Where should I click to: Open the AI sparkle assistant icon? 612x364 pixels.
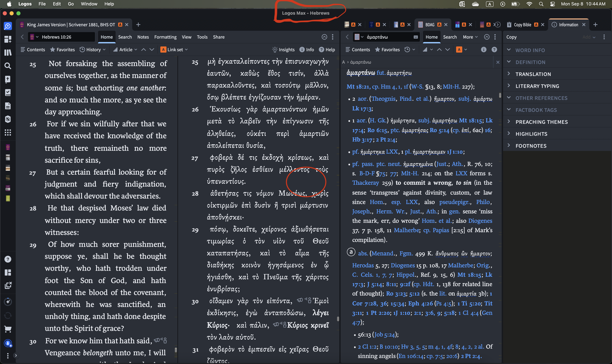(8, 302)
